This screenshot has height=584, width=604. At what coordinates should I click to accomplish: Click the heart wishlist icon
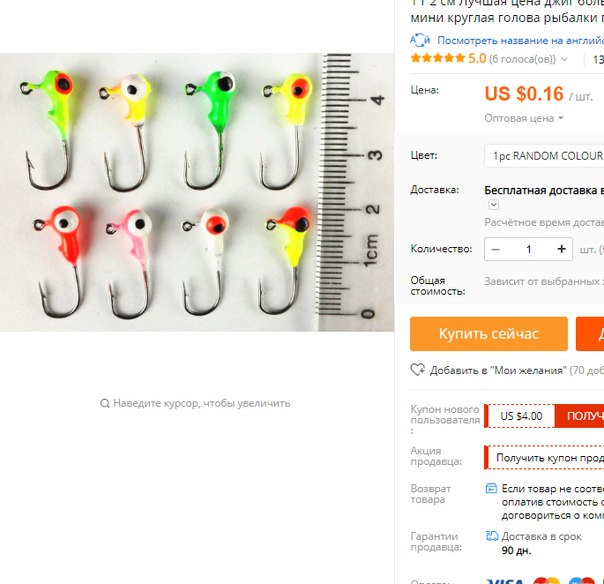click(x=417, y=370)
